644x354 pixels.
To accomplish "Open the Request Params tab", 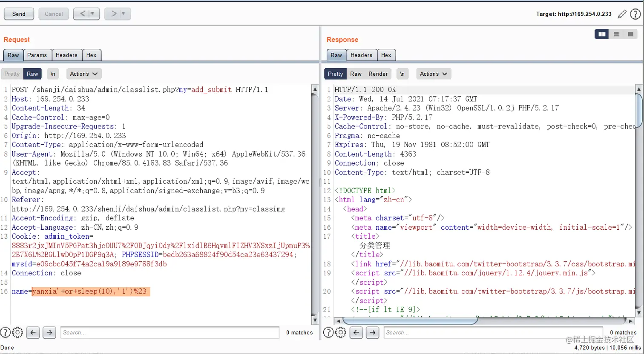I will point(37,55).
